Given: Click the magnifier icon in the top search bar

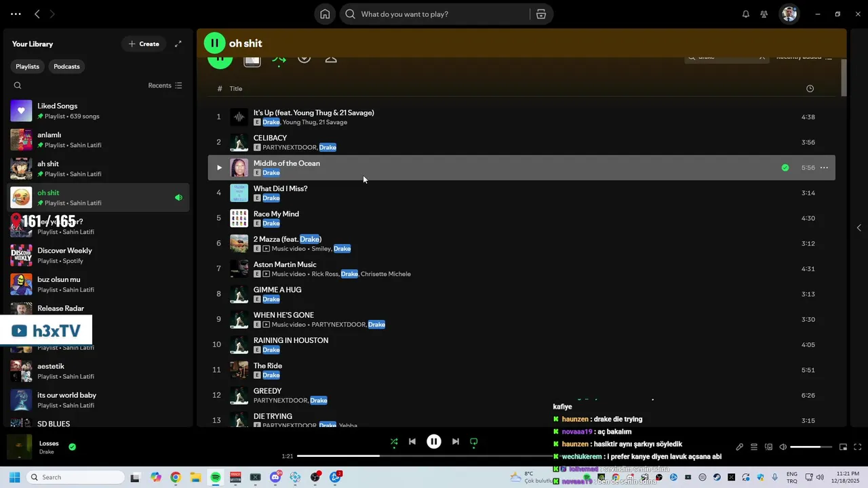Looking at the screenshot, I should click(x=351, y=14).
